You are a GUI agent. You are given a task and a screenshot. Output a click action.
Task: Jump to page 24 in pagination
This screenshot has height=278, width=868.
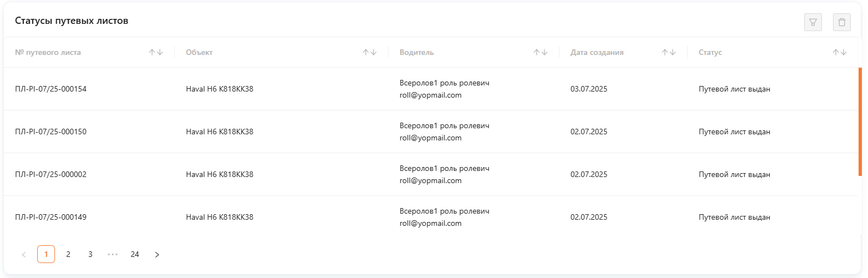(x=135, y=254)
